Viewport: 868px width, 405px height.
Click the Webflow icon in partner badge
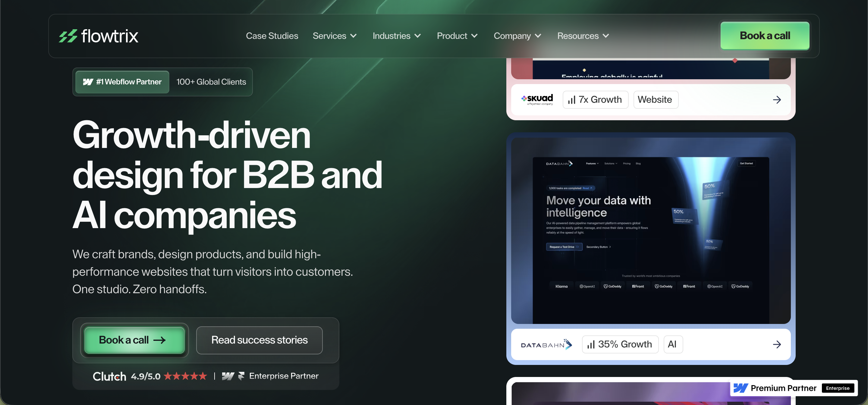pos(88,82)
